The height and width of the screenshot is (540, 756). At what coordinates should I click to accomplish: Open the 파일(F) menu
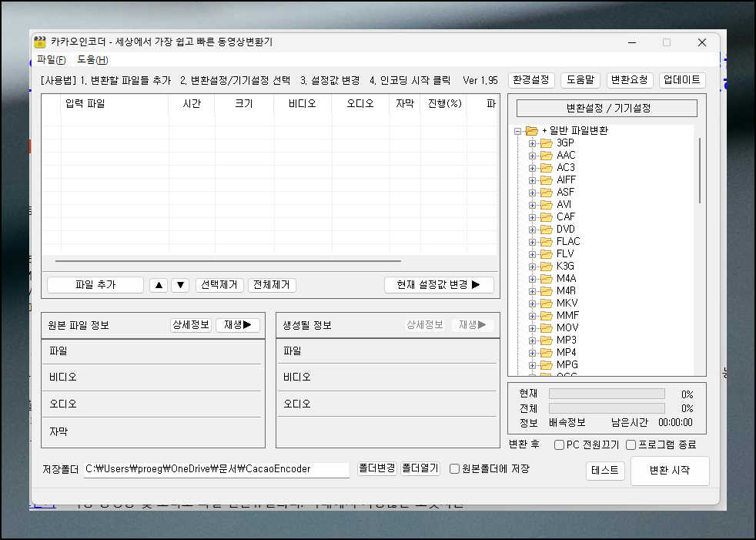(51, 60)
